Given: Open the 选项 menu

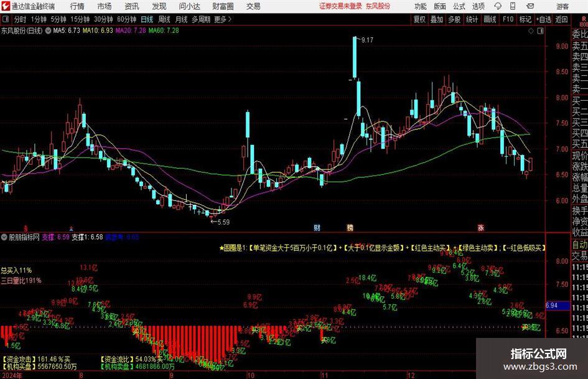Looking at the screenshot, I should (478, 6).
